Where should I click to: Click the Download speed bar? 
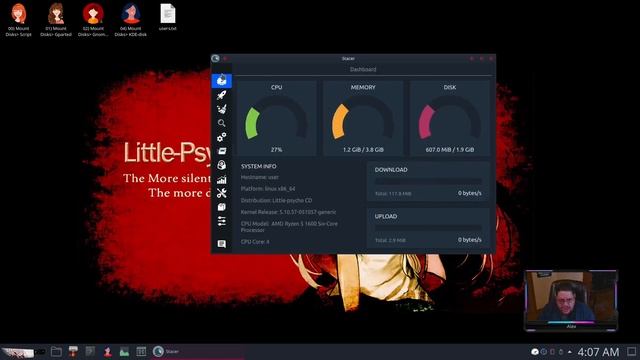428,181
